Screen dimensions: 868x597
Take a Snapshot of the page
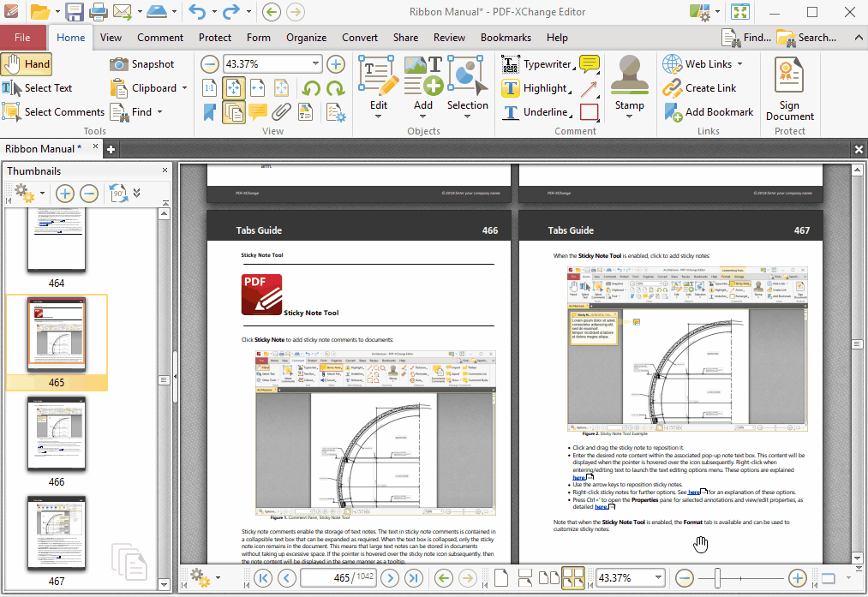[x=141, y=64]
